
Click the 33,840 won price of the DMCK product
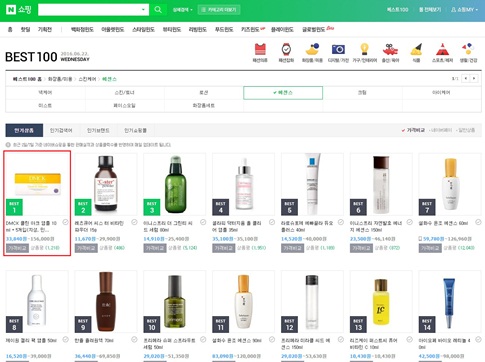click(x=16, y=239)
